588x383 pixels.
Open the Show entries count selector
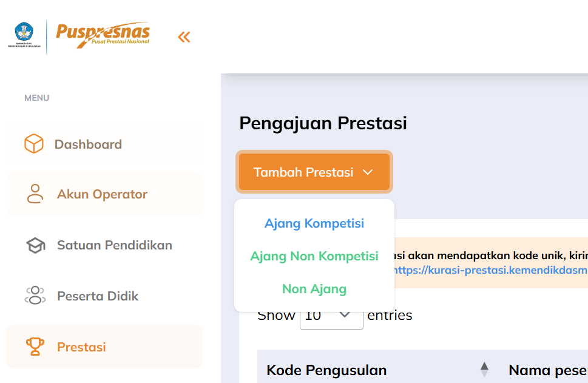331,316
